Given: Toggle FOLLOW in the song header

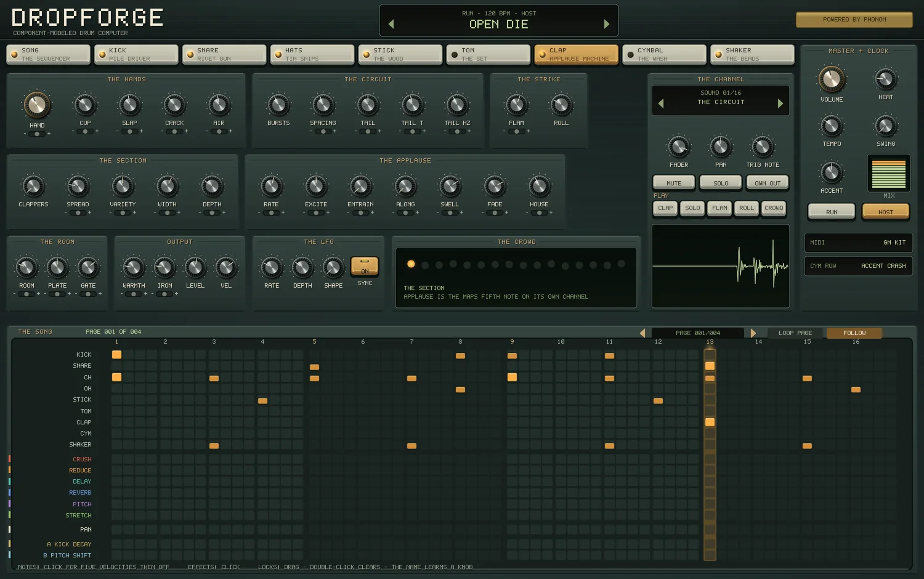Looking at the screenshot, I should coord(854,333).
